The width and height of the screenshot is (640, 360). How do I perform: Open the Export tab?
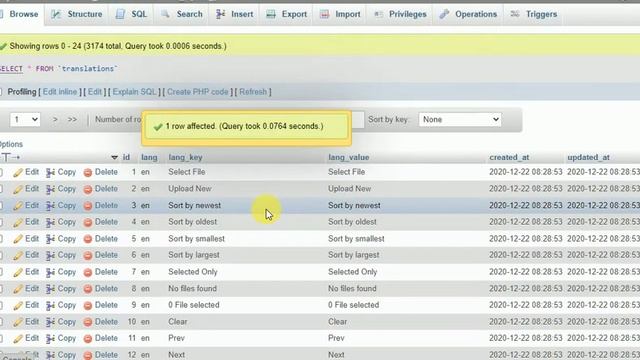click(287, 14)
